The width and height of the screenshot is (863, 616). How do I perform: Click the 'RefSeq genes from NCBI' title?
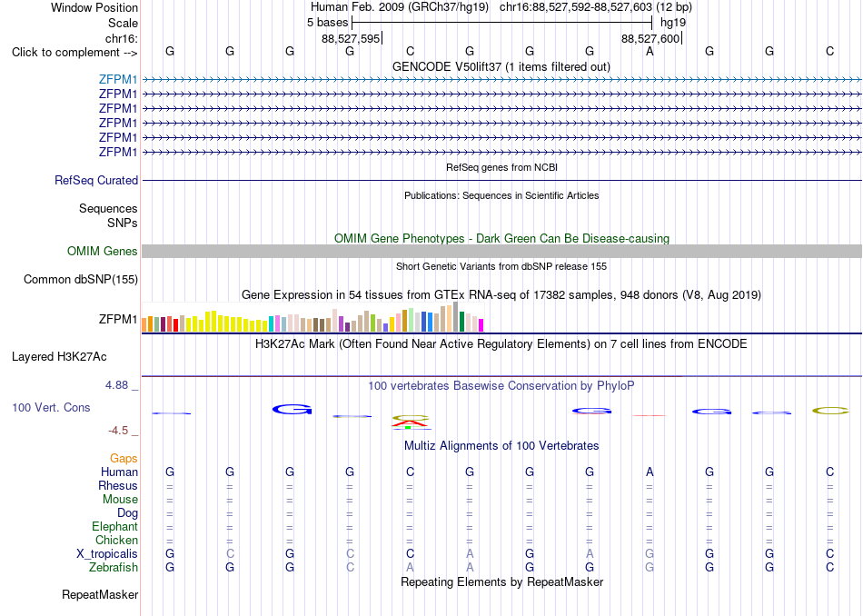click(x=501, y=167)
